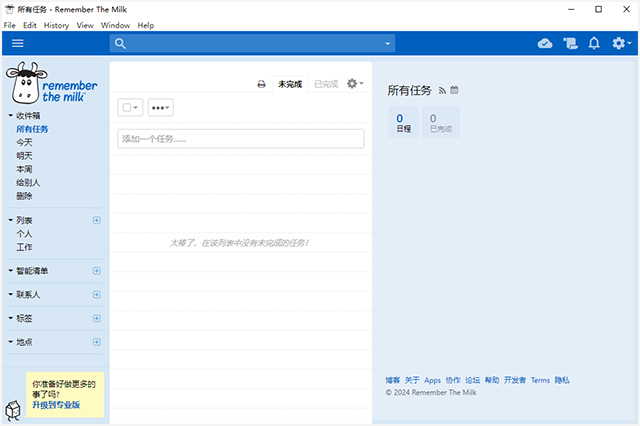Open the 个人 list
640x426 pixels.
pyautogui.click(x=24, y=234)
